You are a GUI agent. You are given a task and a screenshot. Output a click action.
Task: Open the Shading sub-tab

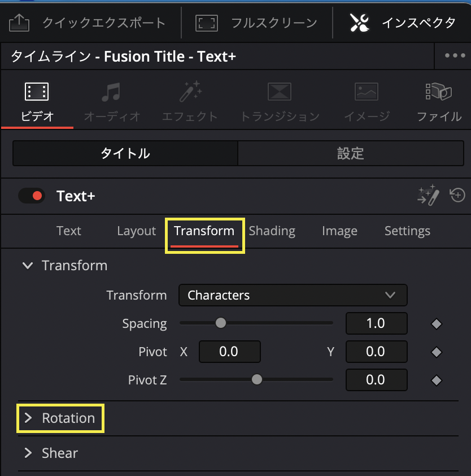point(272,231)
